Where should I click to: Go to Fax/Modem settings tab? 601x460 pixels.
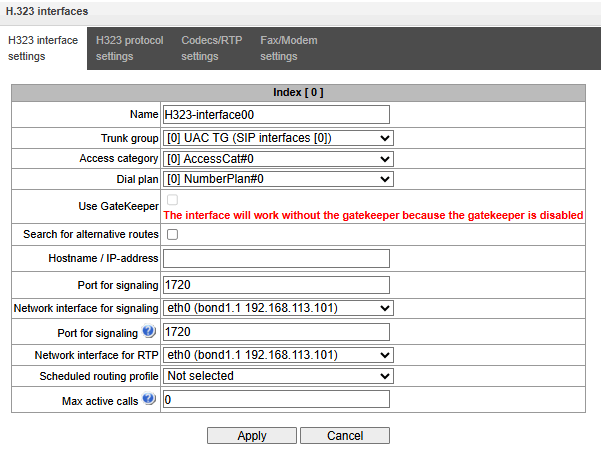coord(288,48)
